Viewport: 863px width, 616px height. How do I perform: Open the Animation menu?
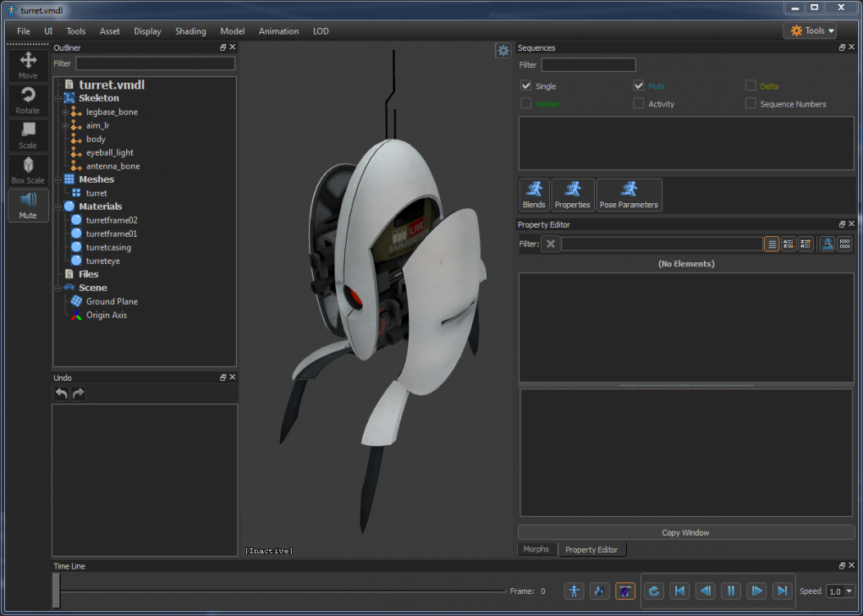[x=278, y=30]
